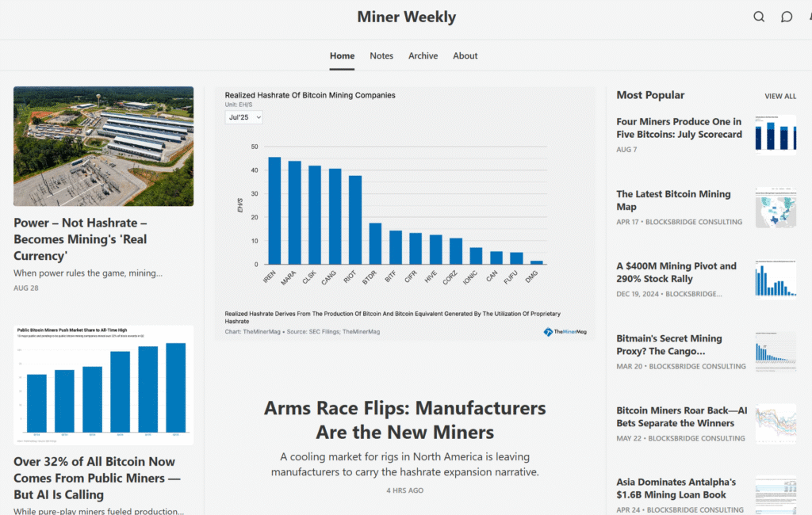Select the BITF bar in chart
Viewport: 812px width, 515px height.
[x=396, y=247]
